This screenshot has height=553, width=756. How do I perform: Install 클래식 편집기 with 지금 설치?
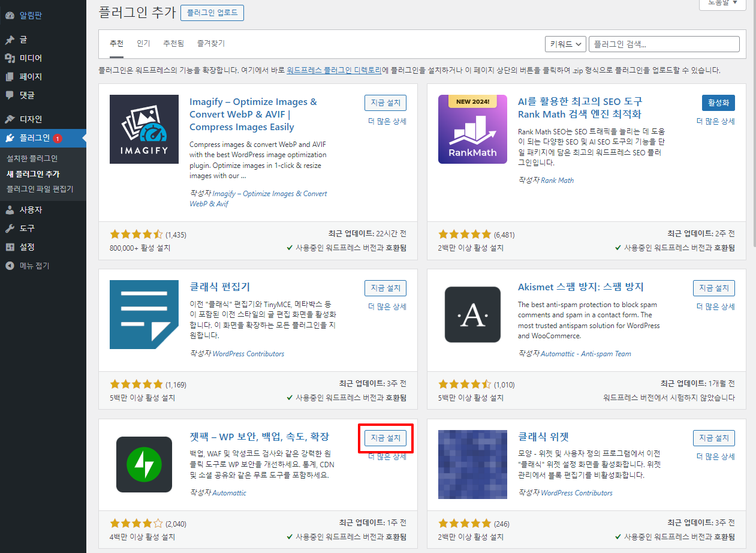(385, 288)
